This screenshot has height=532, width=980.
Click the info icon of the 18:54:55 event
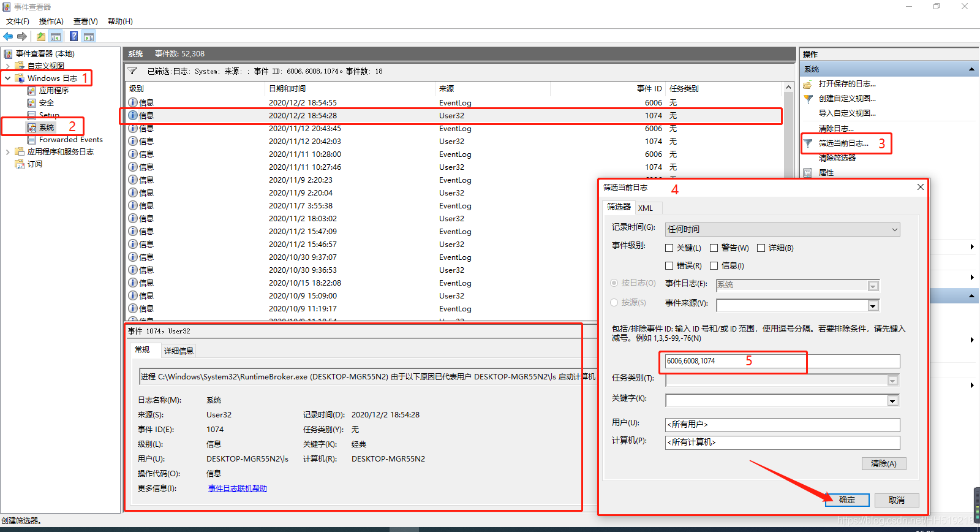(x=133, y=102)
